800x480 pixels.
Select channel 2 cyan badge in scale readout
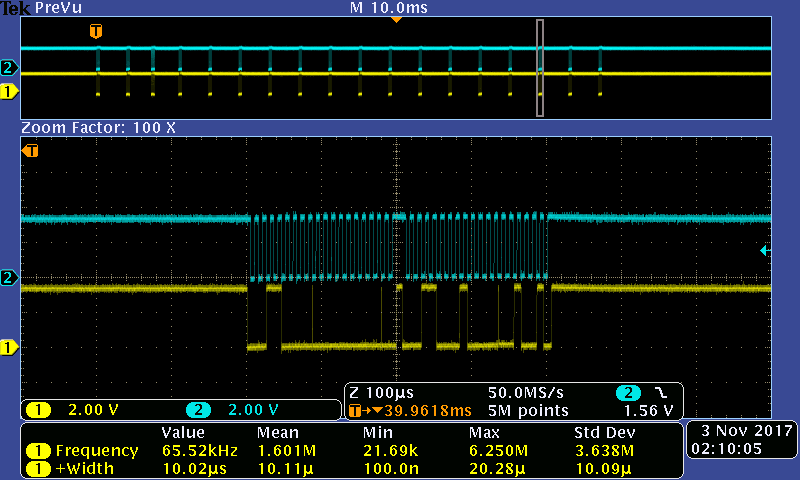pos(198,410)
